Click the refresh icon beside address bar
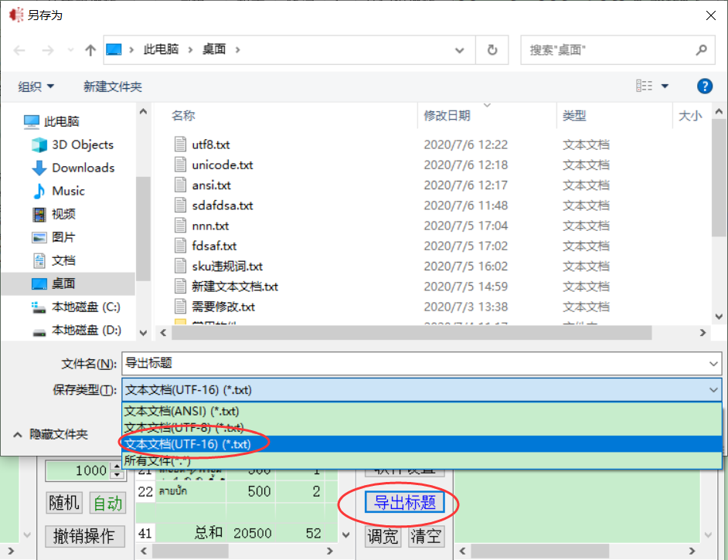Screen dimensions: 728x560 click(492, 50)
